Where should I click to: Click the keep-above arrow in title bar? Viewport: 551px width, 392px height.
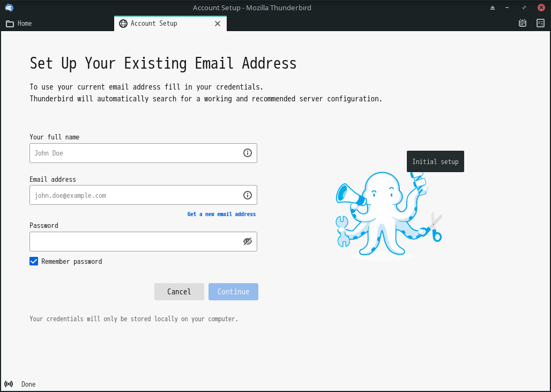(x=493, y=8)
